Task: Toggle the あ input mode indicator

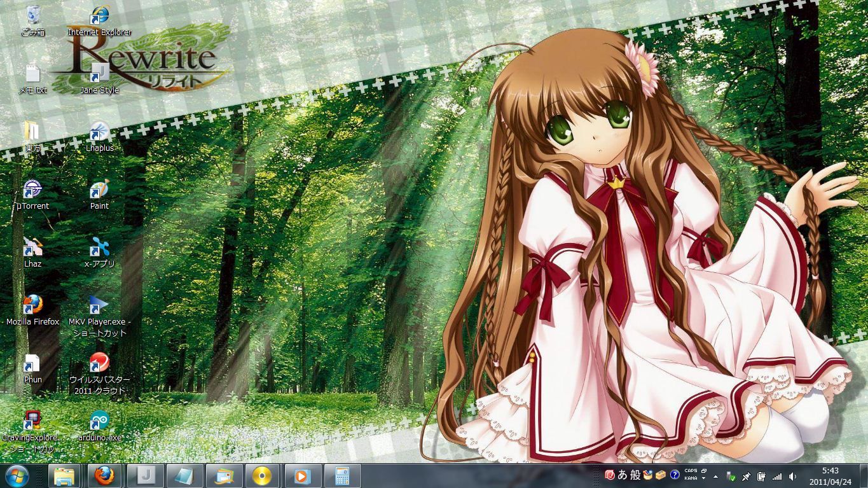Action: [622, 475]
